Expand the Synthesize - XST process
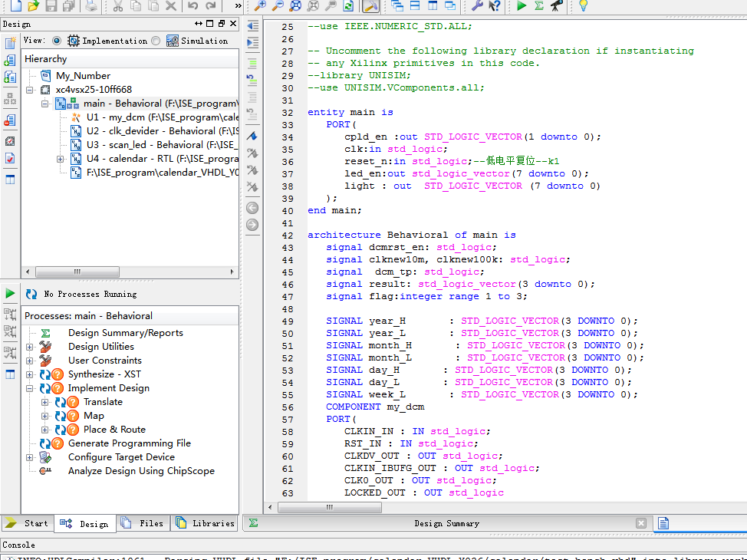This screenshot has height=560, width=747. pos(30,374)
